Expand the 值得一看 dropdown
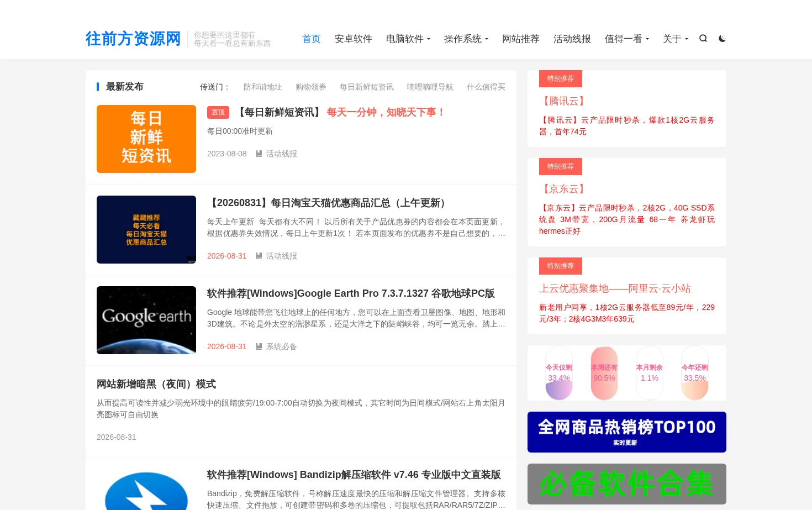Image resolution: width=812 pixels, height=510 pixels. point(627,39)
